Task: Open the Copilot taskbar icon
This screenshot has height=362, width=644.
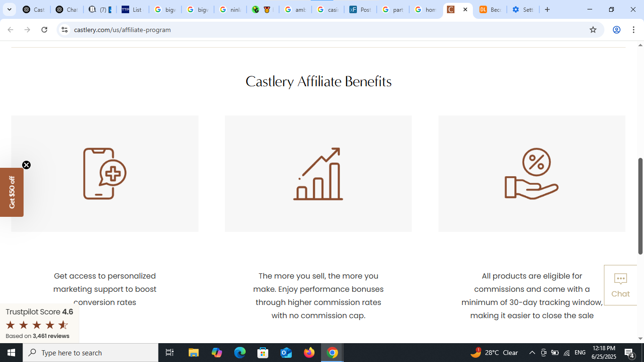Action: tap(217, 353)
